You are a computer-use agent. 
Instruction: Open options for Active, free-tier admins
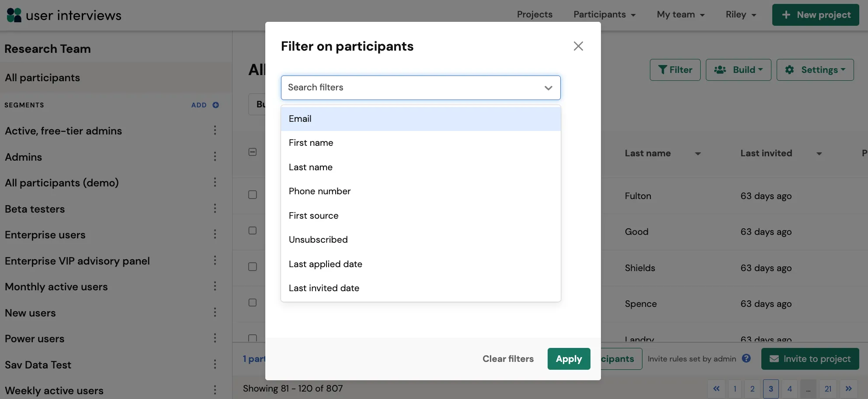(215, 131)
